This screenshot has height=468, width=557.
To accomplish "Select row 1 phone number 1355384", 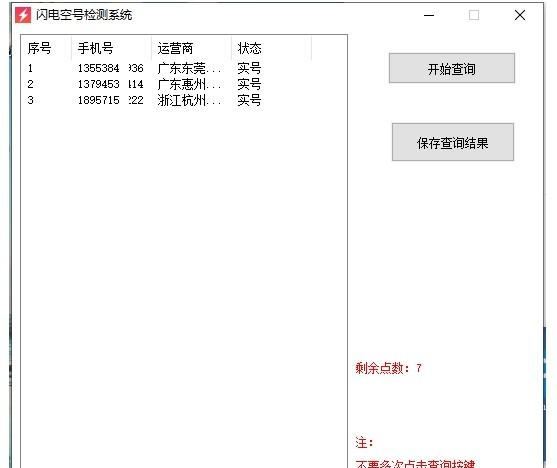I will point(110,68).
